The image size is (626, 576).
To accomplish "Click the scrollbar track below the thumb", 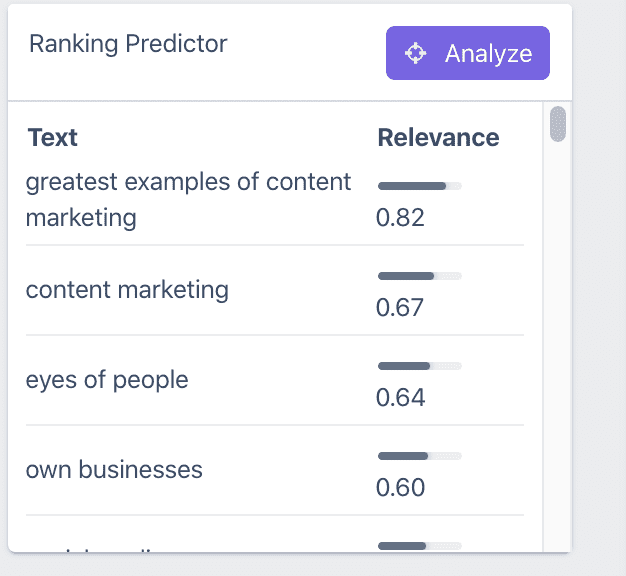I will (x=558, y=350).
